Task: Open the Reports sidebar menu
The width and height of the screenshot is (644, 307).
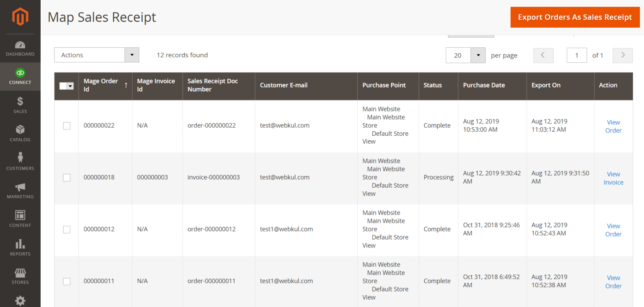Action: pos(20,246)
